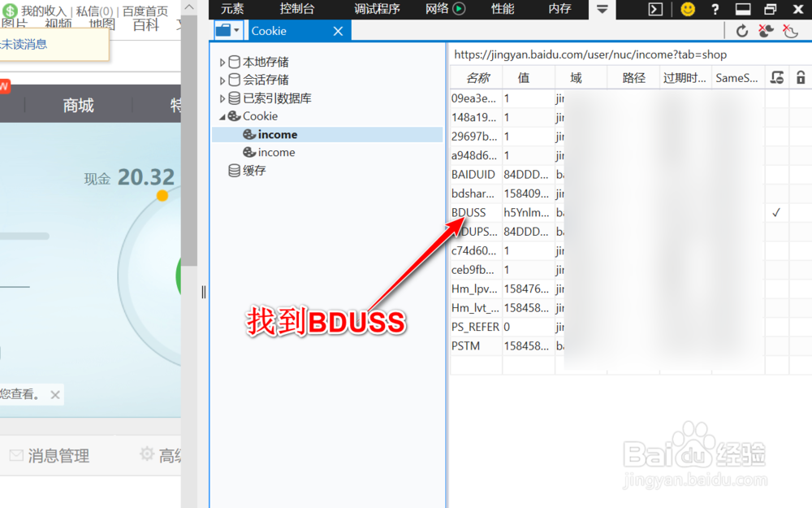Select the a948d6... cookie row
The height and width of the screenshot is (508, 812).
tap(631, 155)
